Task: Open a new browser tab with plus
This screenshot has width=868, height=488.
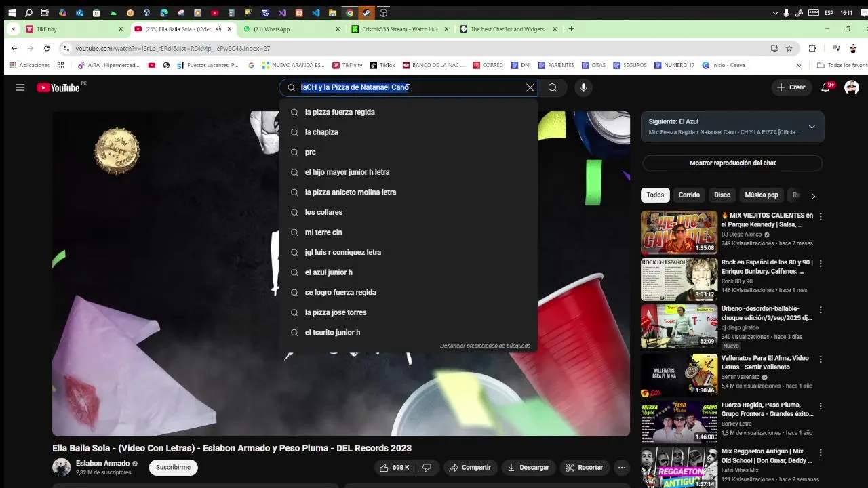Action: 571,29
